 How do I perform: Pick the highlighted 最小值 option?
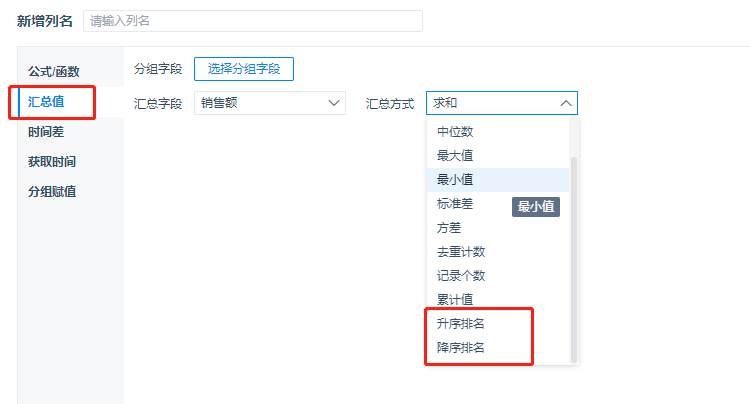(497, 180)
